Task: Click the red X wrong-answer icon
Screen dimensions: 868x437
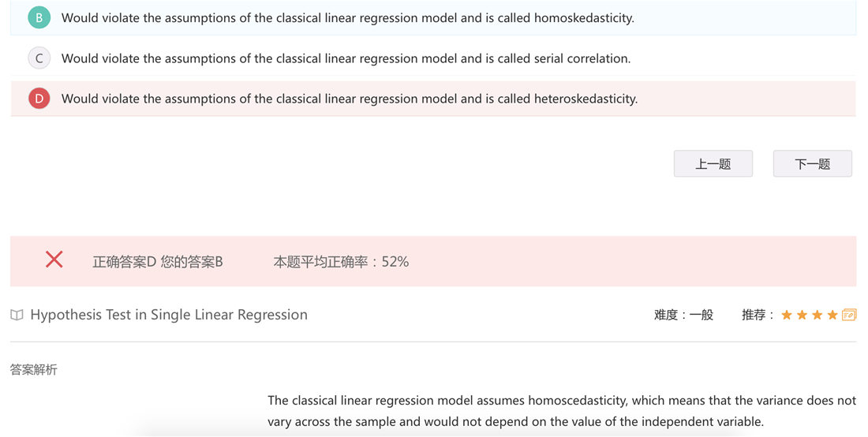Action: 54,259
